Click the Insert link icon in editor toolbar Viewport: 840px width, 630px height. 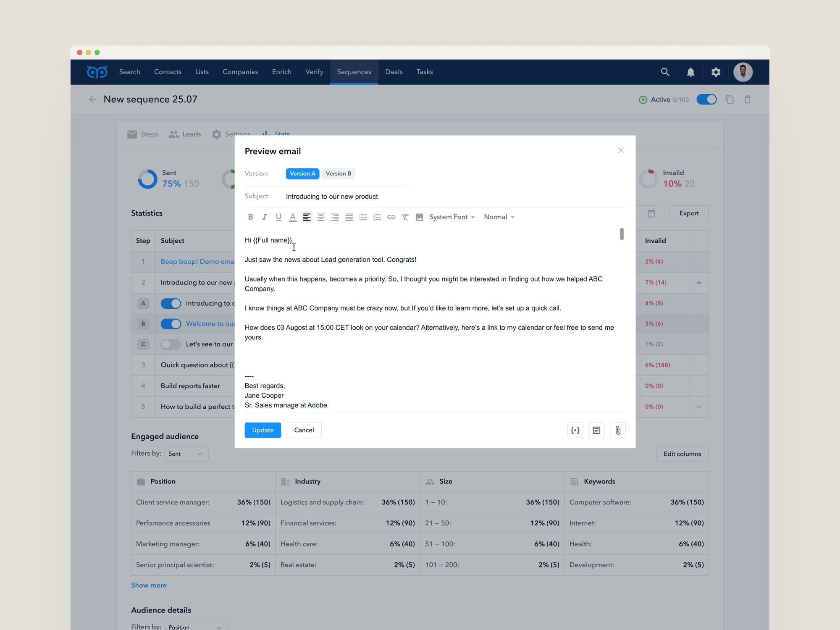coord(391,217)
